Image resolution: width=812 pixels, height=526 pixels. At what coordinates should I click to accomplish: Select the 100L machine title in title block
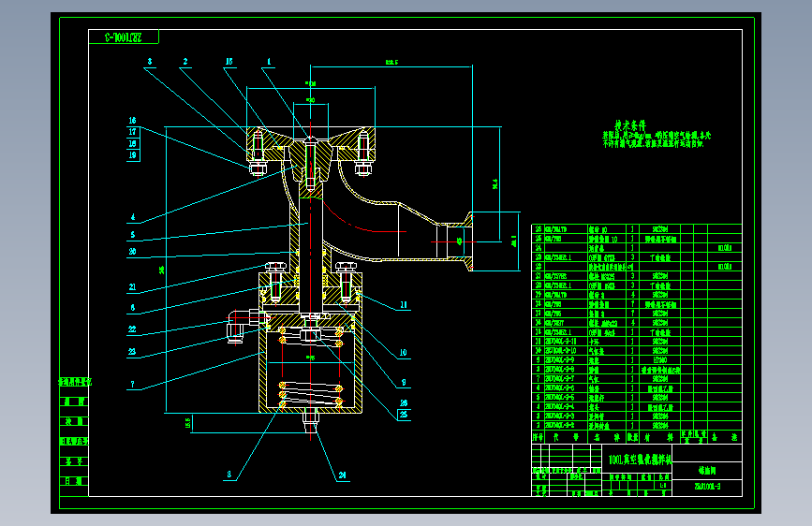click(640, 460)
